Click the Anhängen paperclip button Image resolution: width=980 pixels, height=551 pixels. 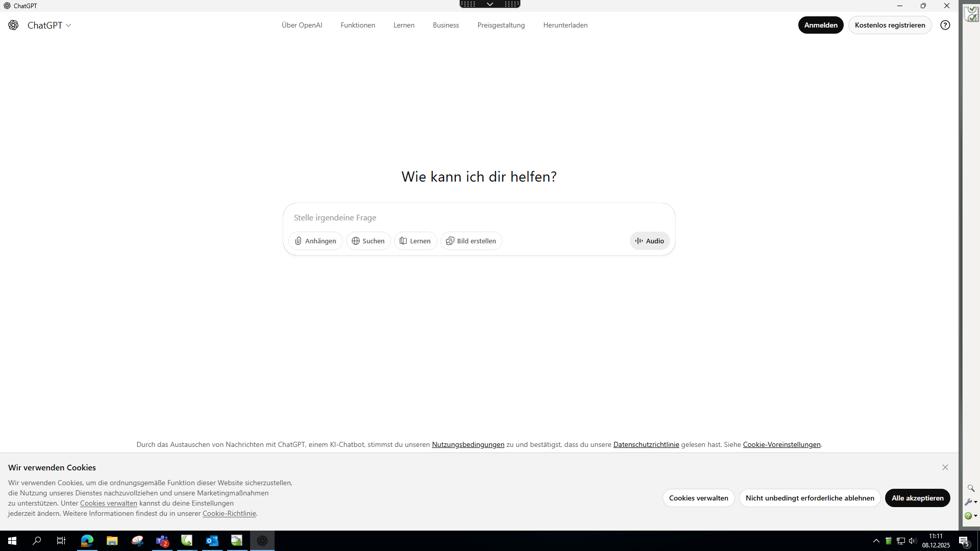pyautogui.click(x=315, y=241)
